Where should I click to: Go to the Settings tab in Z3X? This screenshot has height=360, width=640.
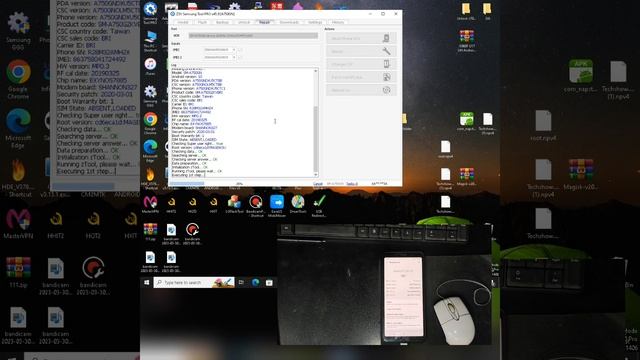[x=315, y=22]
